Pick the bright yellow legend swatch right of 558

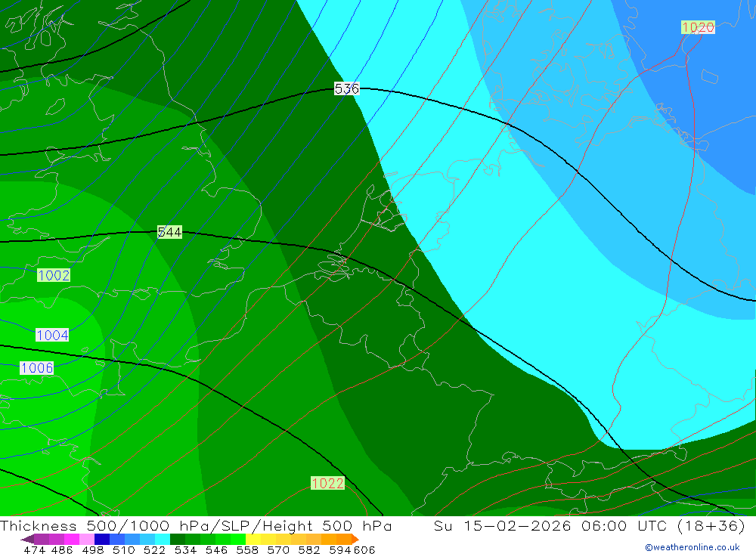point(253,539)
